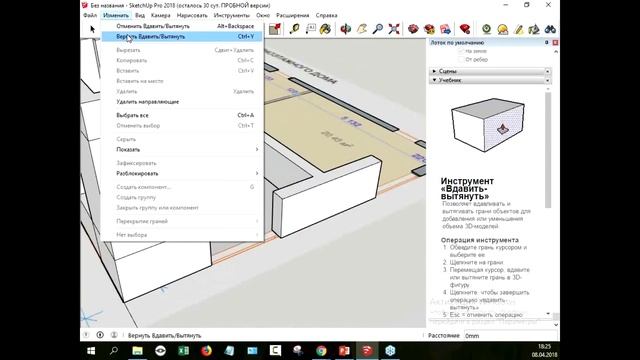Viewport: 640px width, 360px height.
Task: Expand the 'Показать' submenu
Action: click(182, 149)
